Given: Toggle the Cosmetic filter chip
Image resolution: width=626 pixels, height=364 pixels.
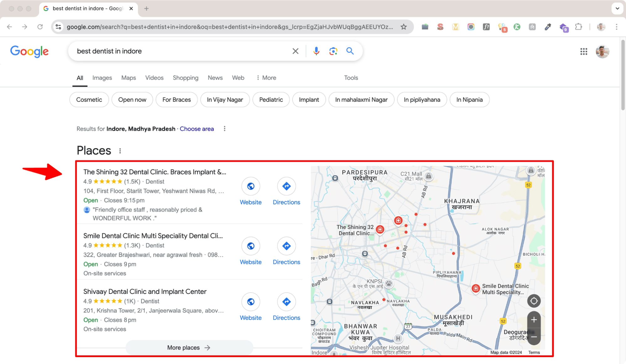Looking at the screenshot, I should (x=89, y=100).
